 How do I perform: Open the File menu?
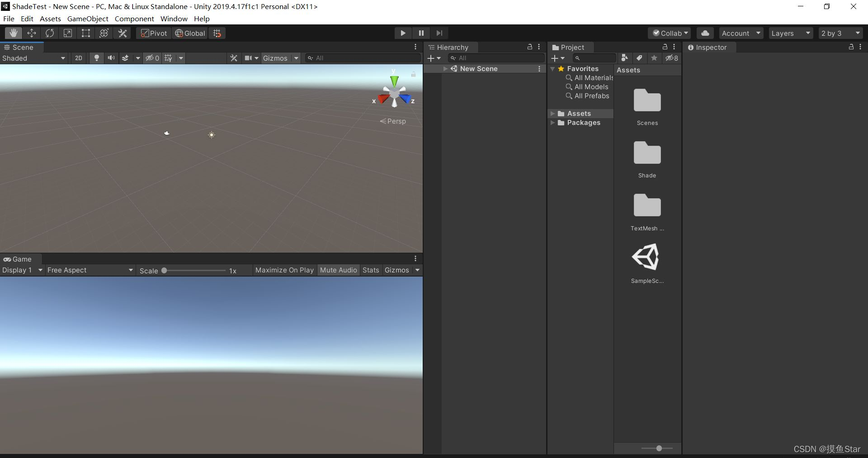point(9,19)
